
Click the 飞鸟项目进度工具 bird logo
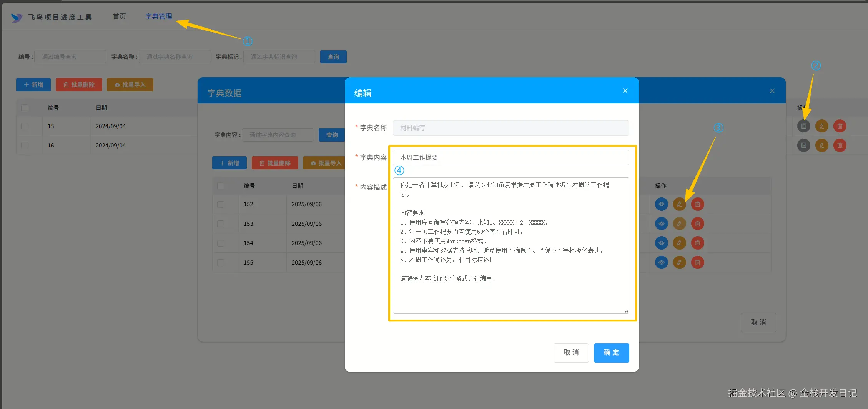[x=17, y=17]
